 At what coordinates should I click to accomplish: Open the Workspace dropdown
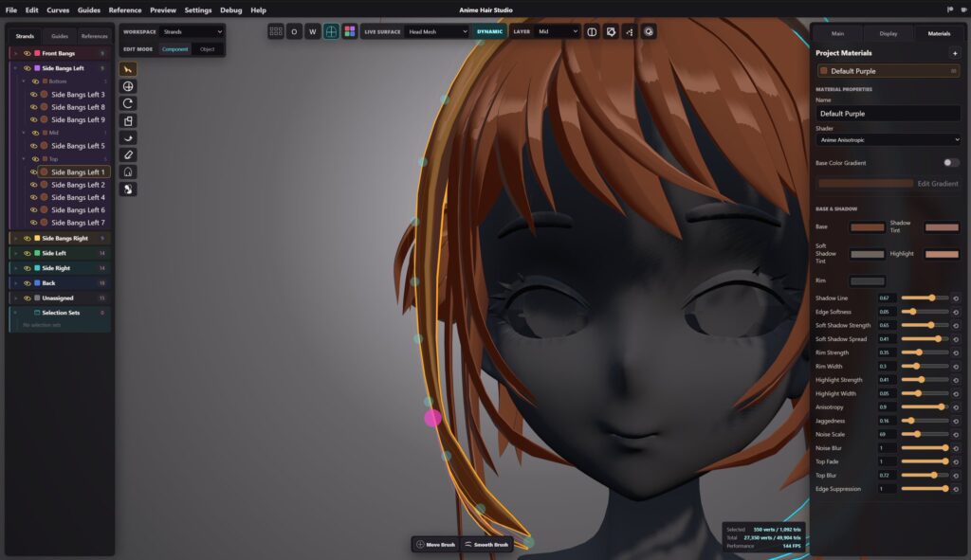click(192, 31)
